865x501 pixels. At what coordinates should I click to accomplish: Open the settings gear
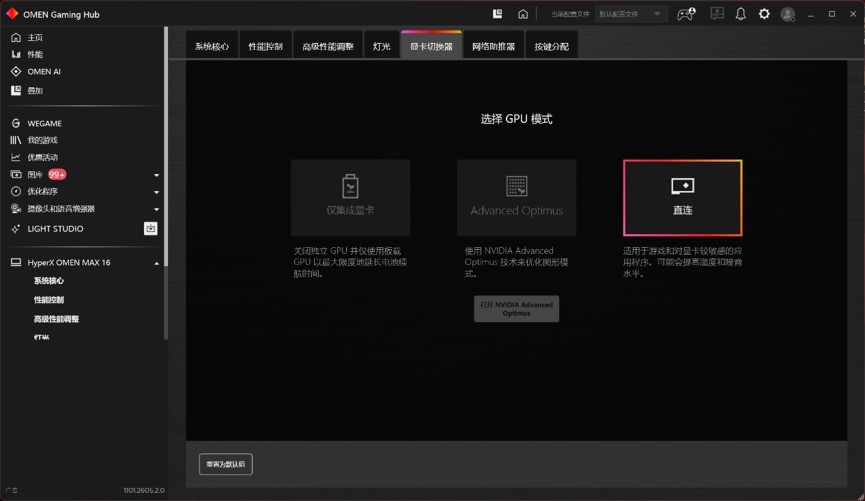point(764,14)
